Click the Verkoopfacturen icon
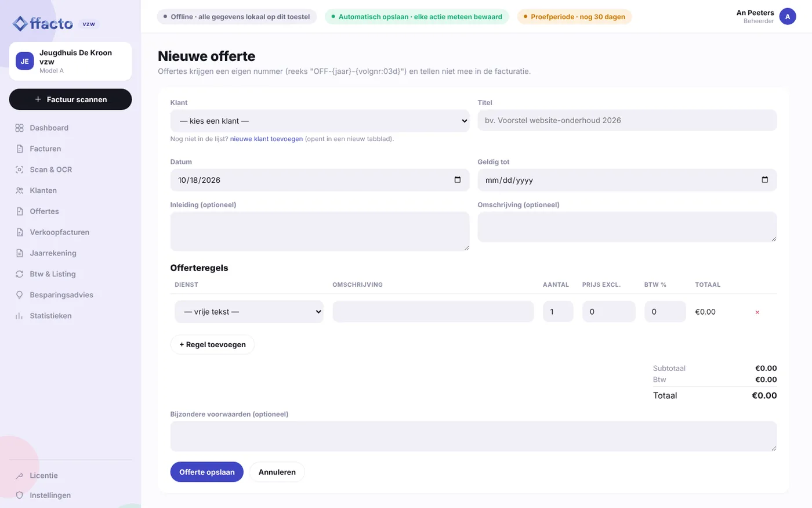Image resolution: width=812 pixels, height=508 pixels. point(19,232)
